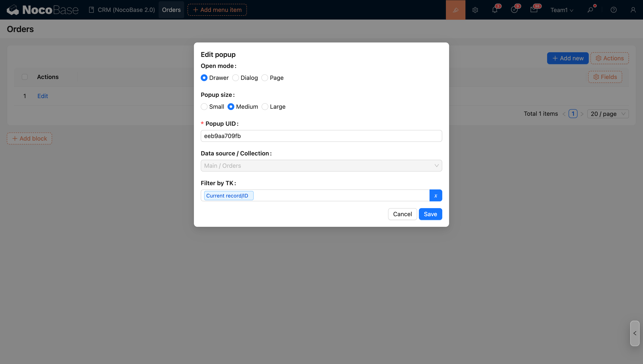Open the Team1 dropdown

561,10
